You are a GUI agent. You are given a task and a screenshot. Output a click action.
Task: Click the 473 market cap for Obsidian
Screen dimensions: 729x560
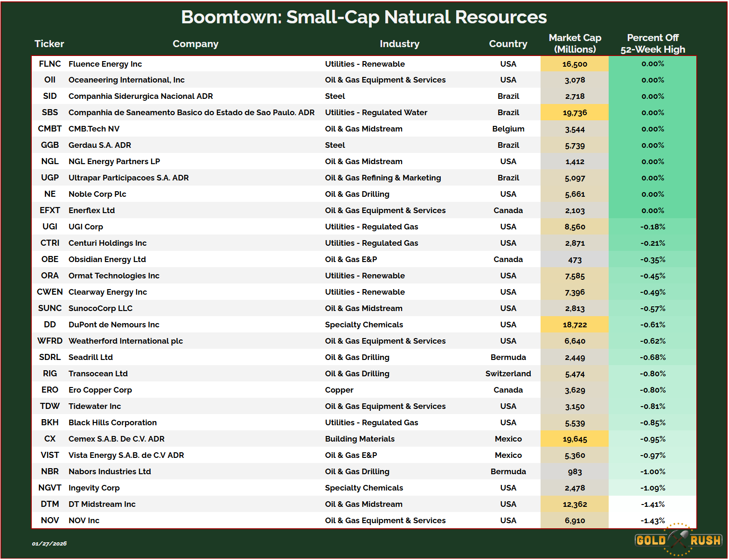[x=575, y=260]
